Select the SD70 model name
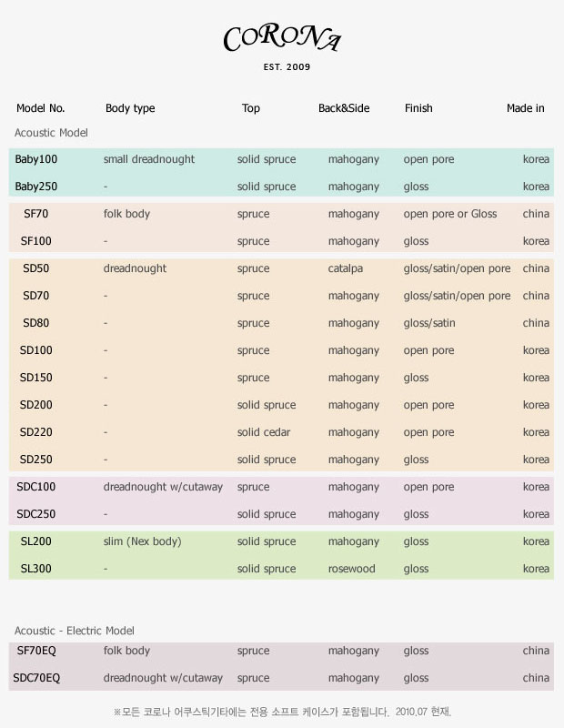The height and width of the screenshot is (728, 564). [35, 296]
